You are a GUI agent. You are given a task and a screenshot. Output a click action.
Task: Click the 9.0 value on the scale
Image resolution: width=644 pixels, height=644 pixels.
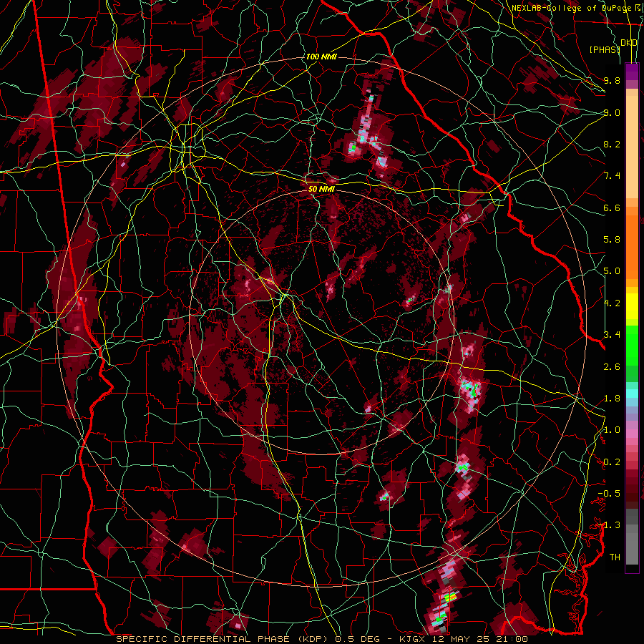(x=612, y=112)
